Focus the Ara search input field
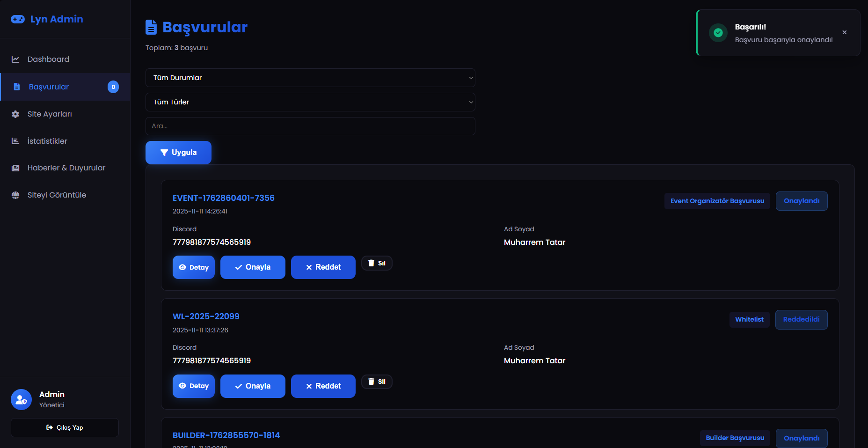Image resolution: width=868 pixels, height=448 pixels. pos(310,126)
